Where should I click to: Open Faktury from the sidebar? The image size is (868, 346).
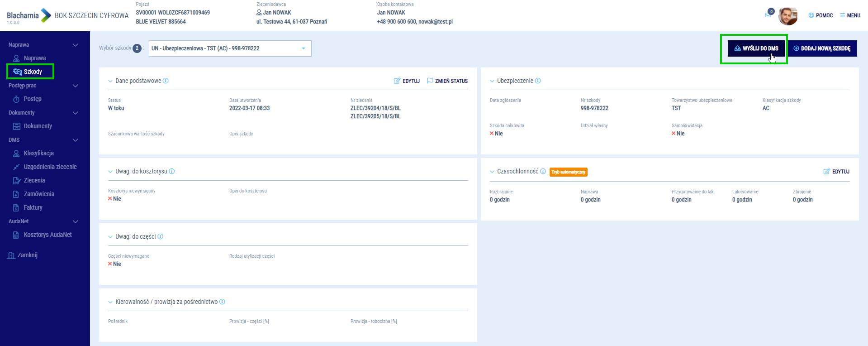[x=33, y=207]
